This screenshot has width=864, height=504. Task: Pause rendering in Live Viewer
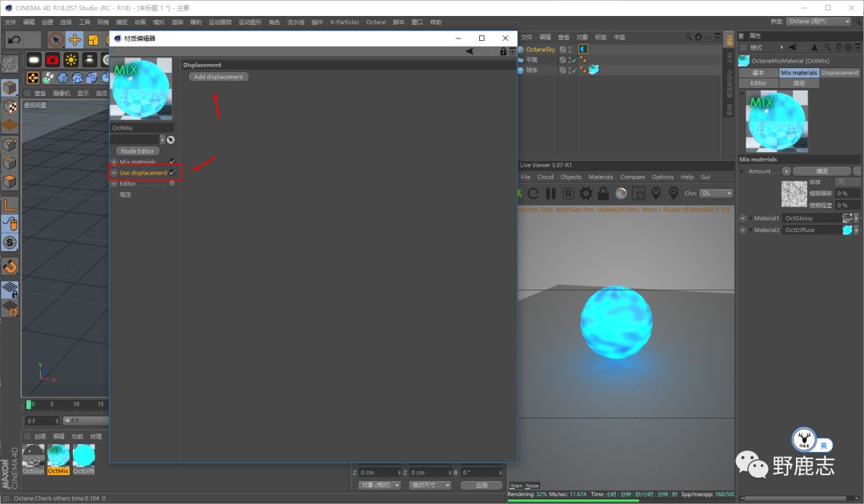[x=550, y=194]
